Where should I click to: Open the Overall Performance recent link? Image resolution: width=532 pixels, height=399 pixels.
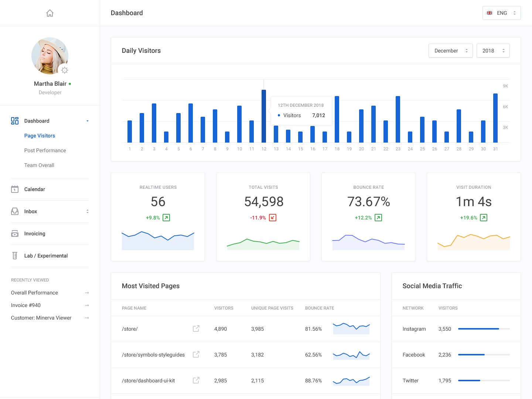coord(34,293)
